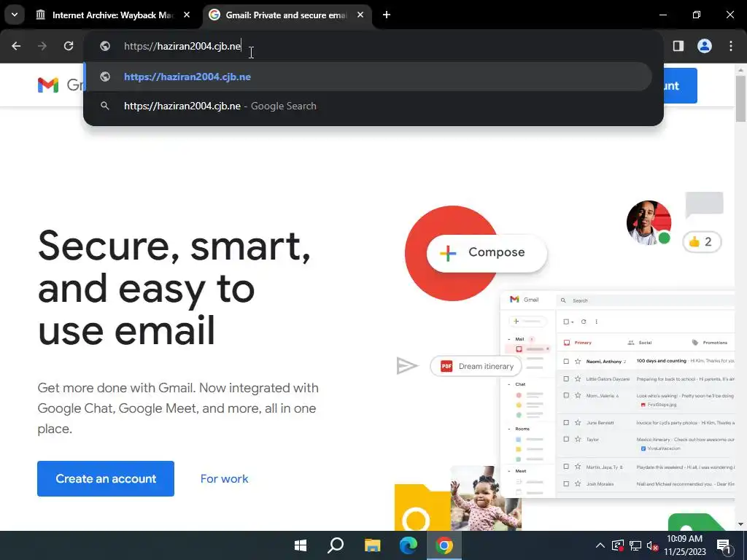747x560 pixels.
Task: Click the Dream itinerary PDF chip
Action: [476, 366]
